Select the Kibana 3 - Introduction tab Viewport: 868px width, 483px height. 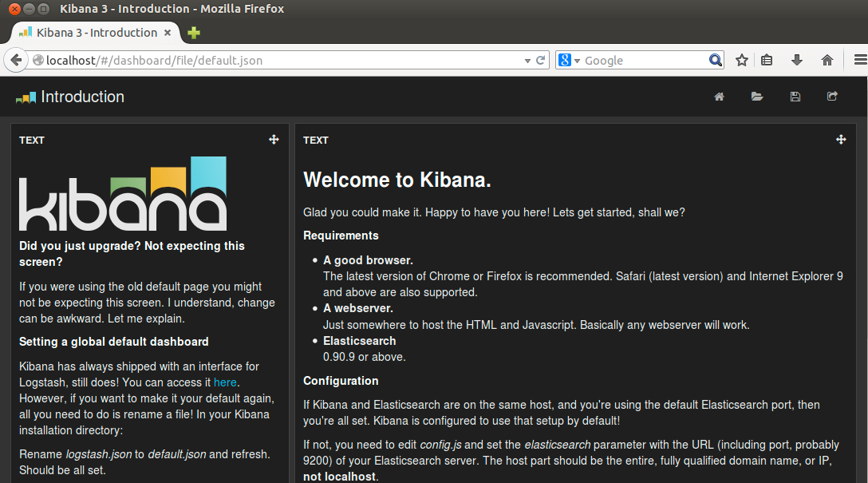[95, 33]
